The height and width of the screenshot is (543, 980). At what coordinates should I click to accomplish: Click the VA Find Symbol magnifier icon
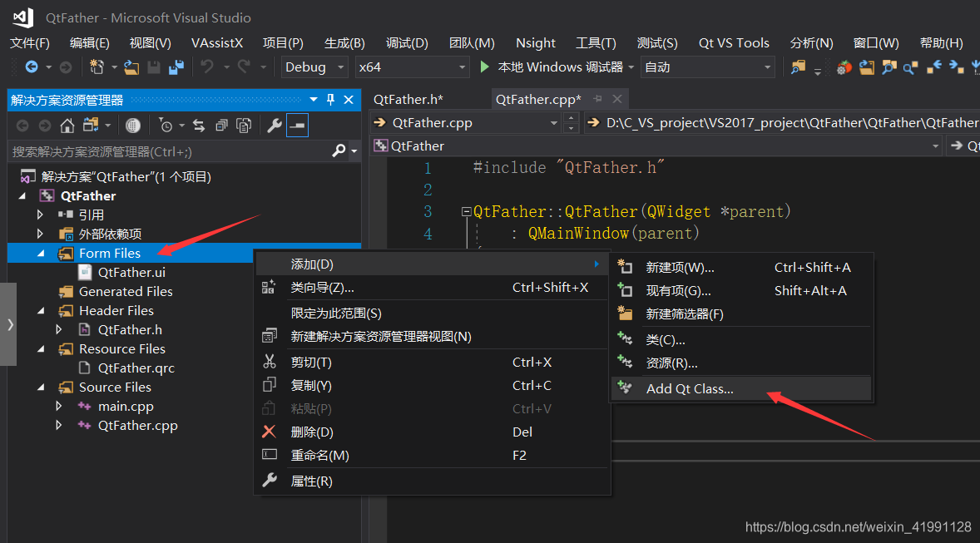tap(888, 67)
